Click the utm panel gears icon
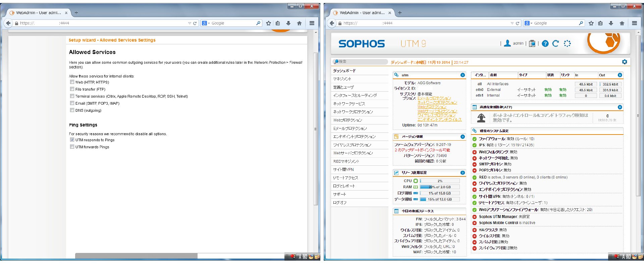 pos(396,75)
